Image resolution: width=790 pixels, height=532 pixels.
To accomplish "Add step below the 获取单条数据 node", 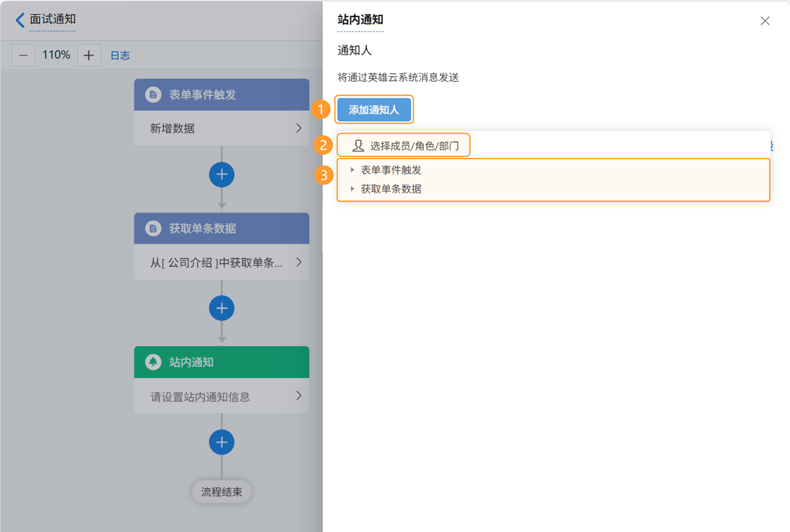I will [x=222, y=308].
